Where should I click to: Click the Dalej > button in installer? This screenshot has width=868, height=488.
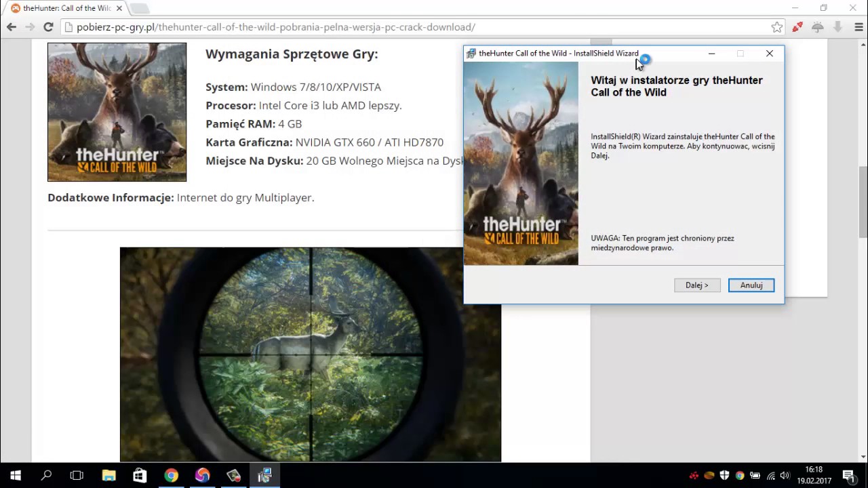[697, 285]
